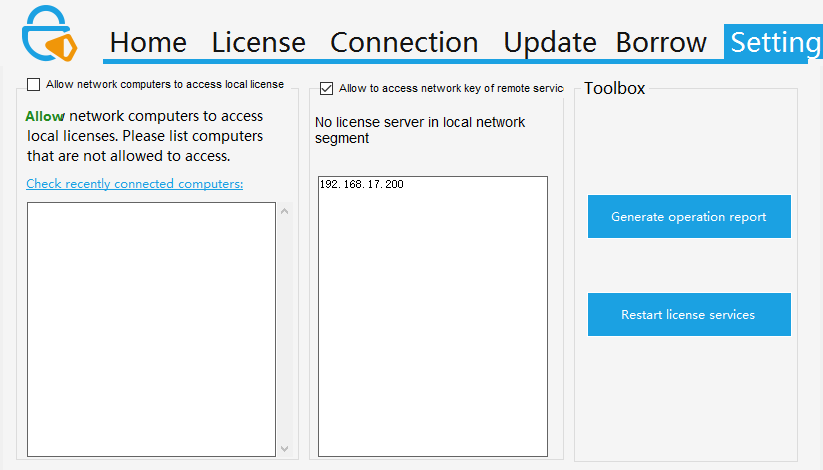
Task: Click the scroll up arrow beside the computers list
Action: click(x=284, y=211)
